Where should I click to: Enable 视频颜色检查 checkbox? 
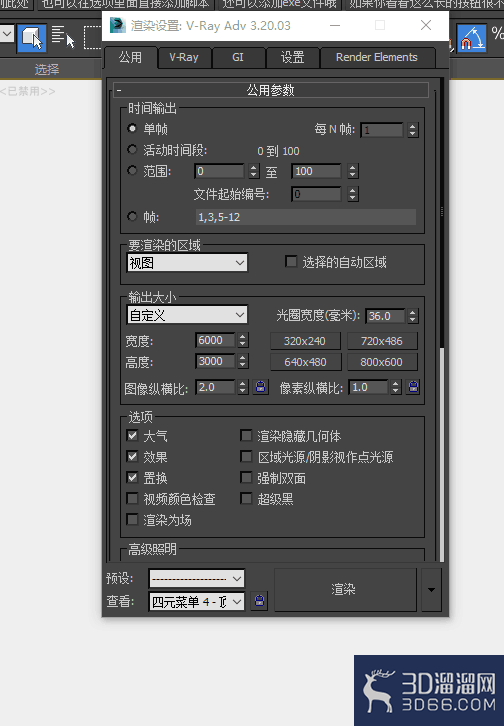click(x=132, y=499)
